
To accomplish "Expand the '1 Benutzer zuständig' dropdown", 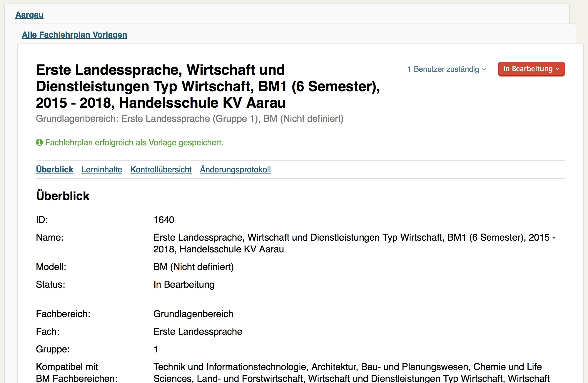I will (447, 69).
